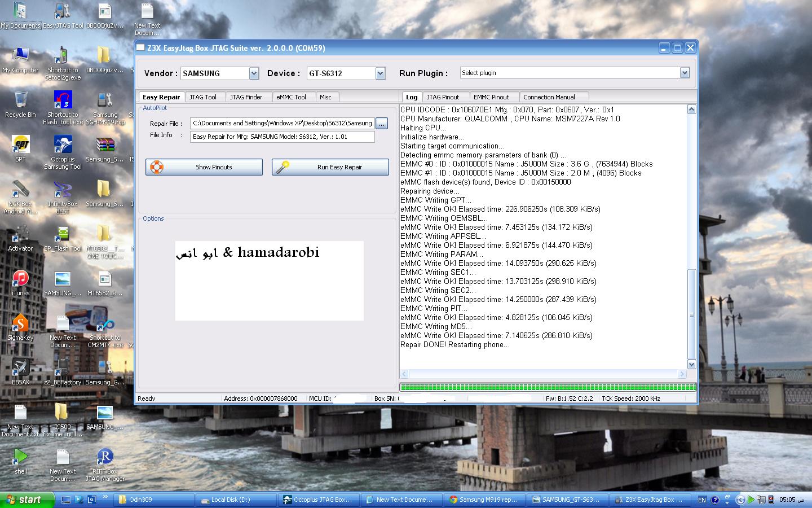Browse for repair file with ... button
The image size is (812, 508).
pos(382,123)
